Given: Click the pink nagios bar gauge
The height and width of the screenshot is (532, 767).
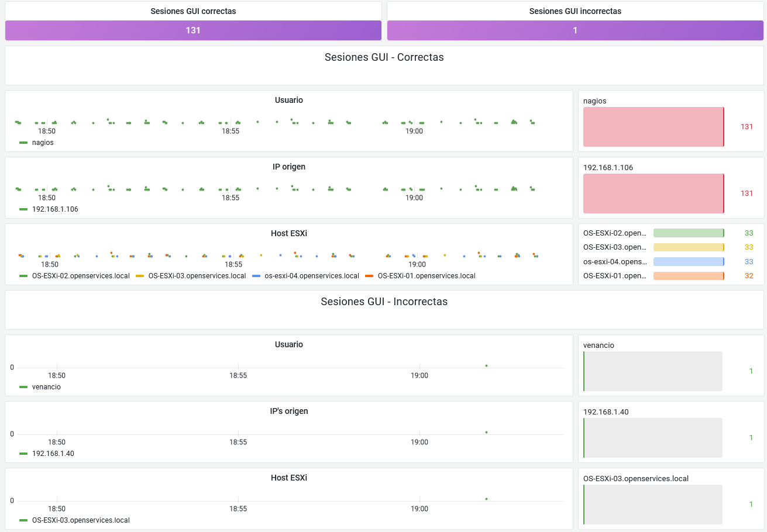Looking at the screenshot, I should click(x=654, y=127).
